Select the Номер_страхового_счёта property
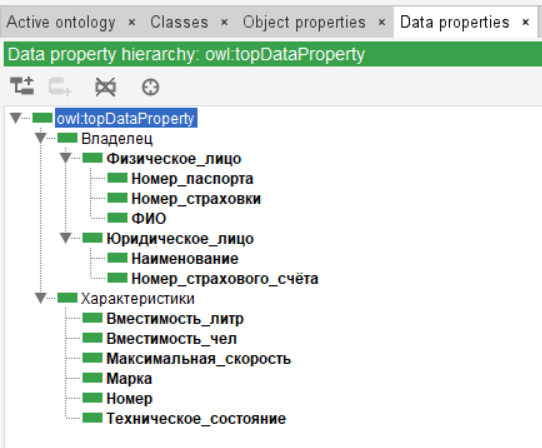The image size is (542, 448). click(225, 279)
